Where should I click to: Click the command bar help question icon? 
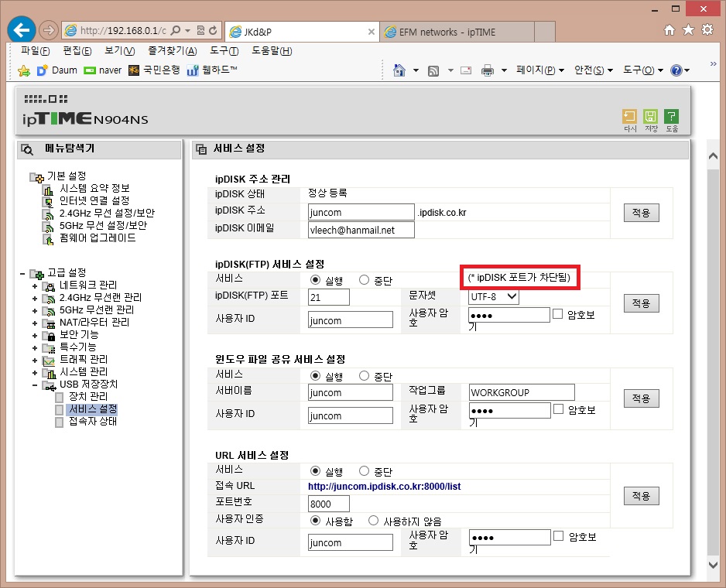[x=676, y=70]
